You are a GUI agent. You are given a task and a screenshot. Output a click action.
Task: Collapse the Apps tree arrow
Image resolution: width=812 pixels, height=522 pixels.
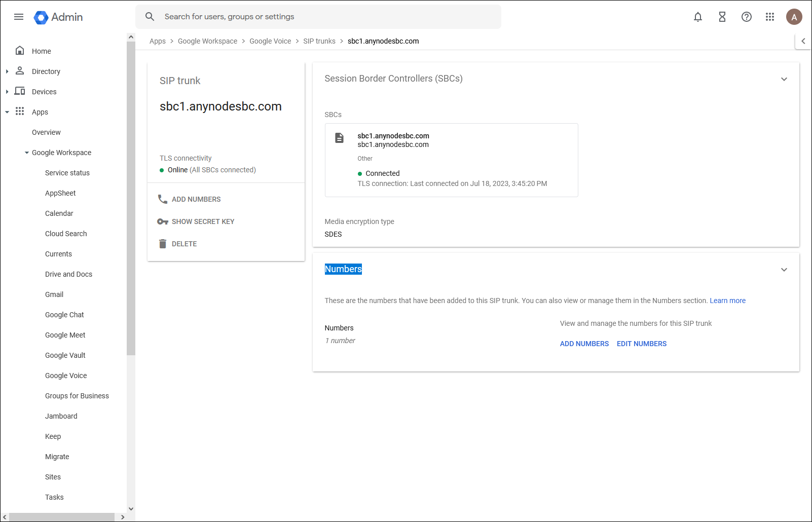[7, 112]
